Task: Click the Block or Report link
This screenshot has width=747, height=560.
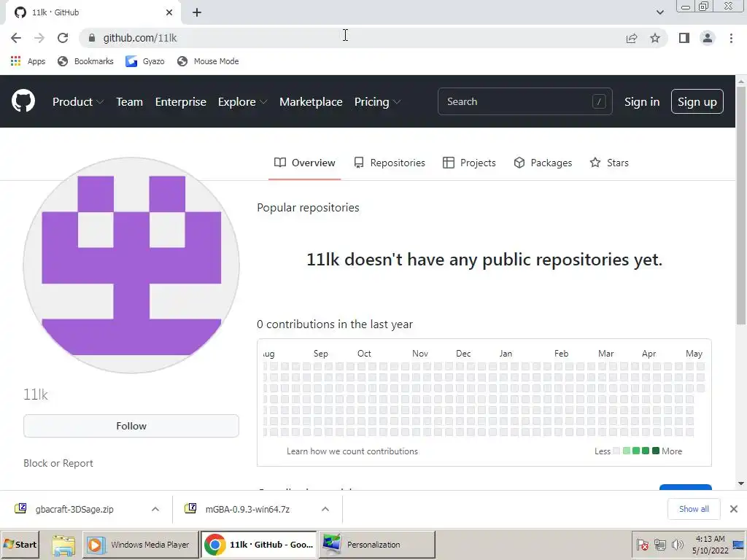Action: tap(58, 463)
